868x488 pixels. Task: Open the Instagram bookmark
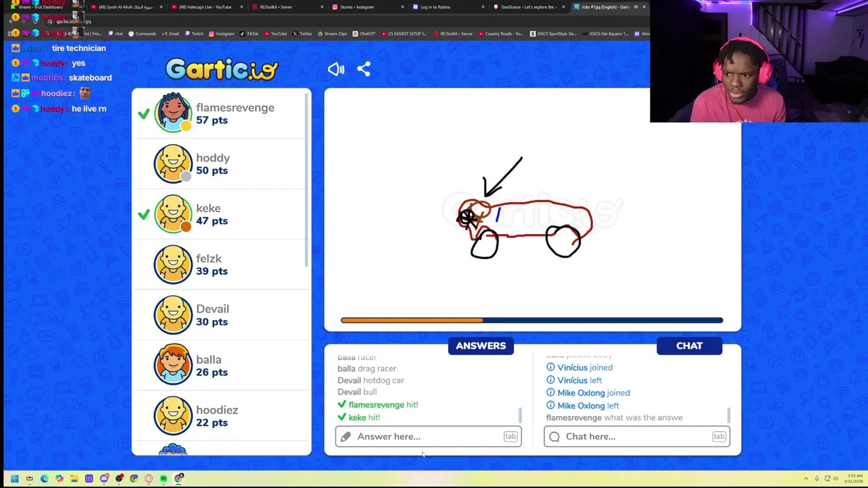pos(222,34)
